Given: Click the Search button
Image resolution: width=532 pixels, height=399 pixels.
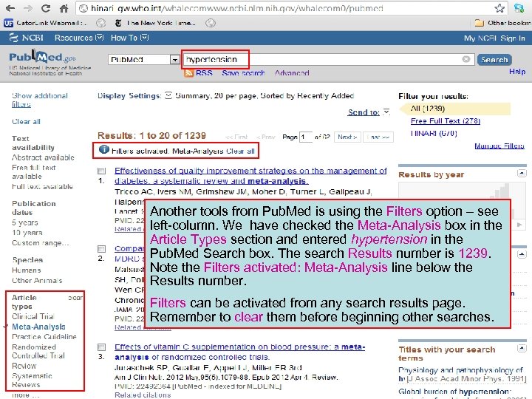Looking at the screenshot, I should [494, 60].
